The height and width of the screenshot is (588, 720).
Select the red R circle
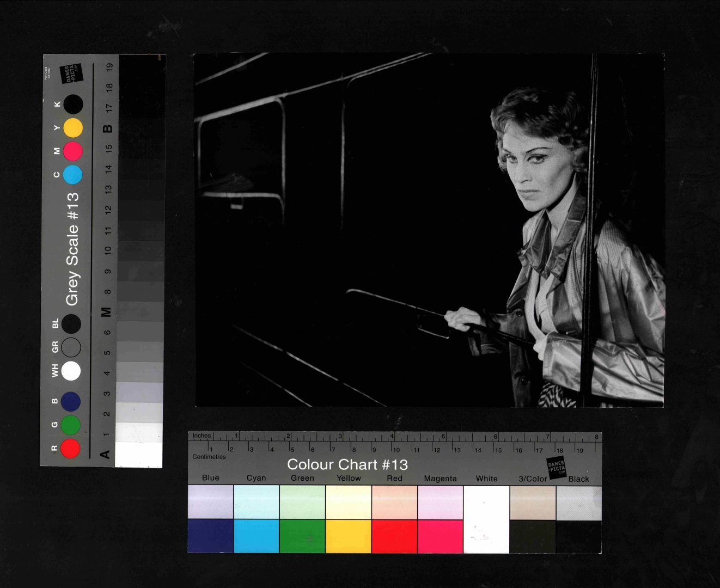(x=70, y=448)
